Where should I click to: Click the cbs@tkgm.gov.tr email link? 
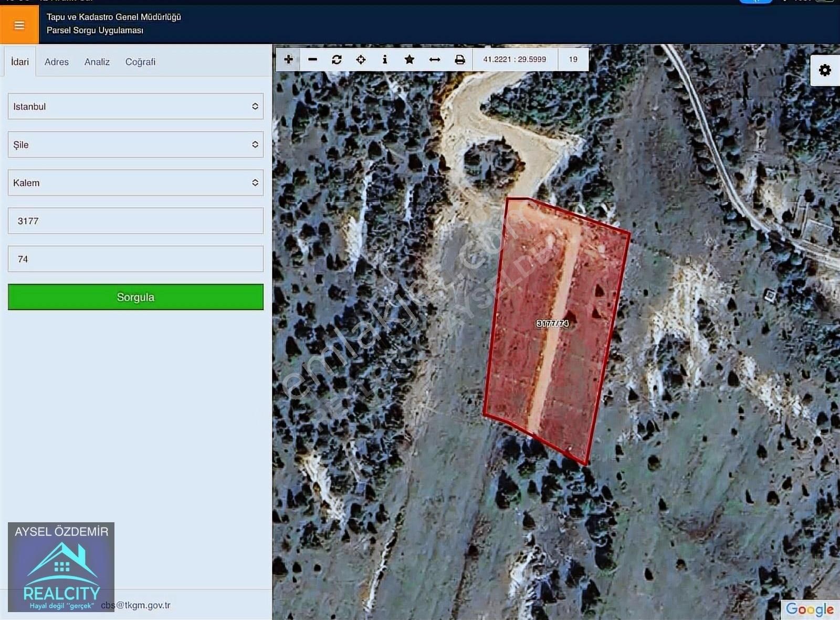pos(135,605)
